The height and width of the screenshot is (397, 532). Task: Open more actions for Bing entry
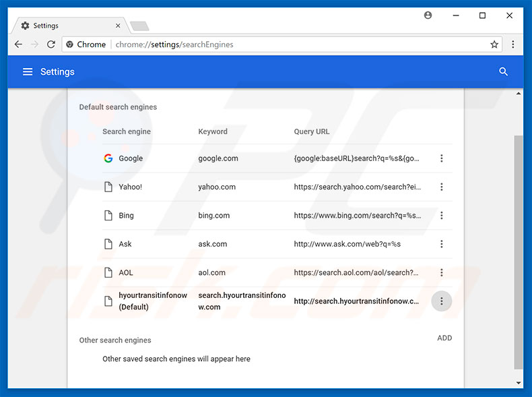[x=442, y=216]
